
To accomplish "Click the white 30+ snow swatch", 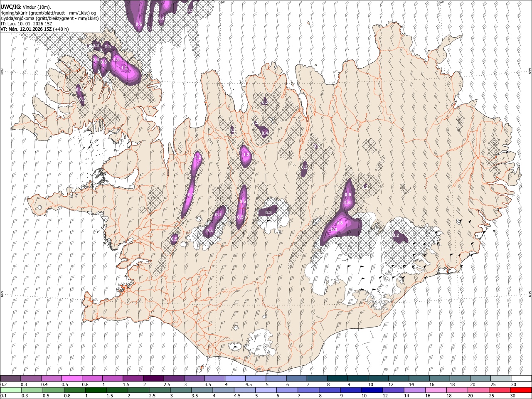I will coord(521,379).
